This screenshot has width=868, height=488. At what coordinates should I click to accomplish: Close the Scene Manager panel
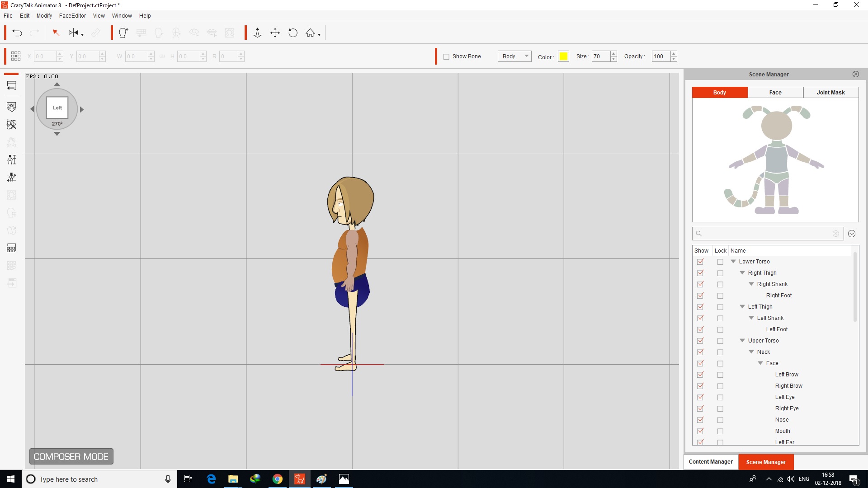pyautogui.click(x=856, y=74)
